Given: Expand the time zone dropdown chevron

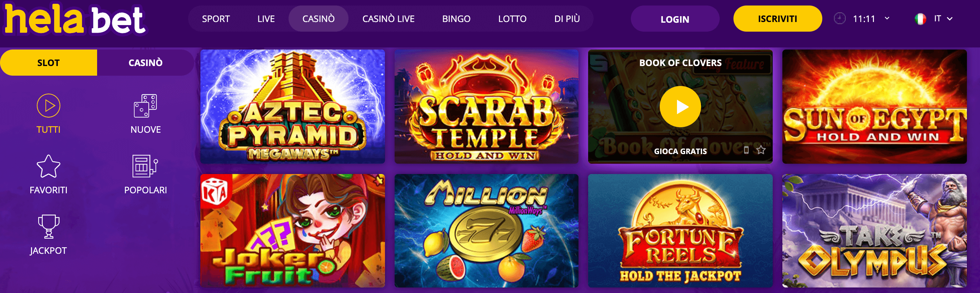Looking at the screenshot, I should pos(887,18).
